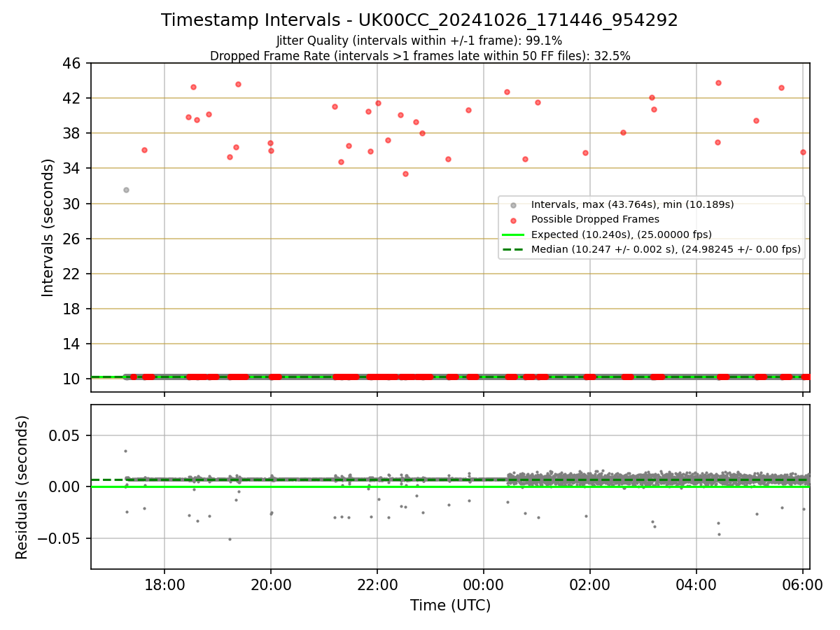Click the 'Dropped Frame Rate' subtitle line showing 32.5%
This screenshot has height=630, width=840.
coord(420,56)
